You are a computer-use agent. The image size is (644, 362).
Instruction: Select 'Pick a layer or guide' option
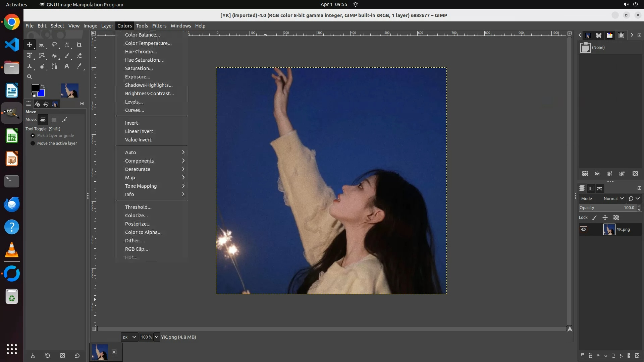click(x=33, y=136)
